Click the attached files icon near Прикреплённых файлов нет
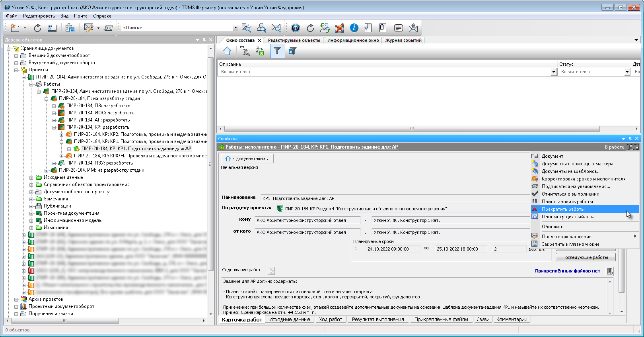Viewport: 644px width, 337px height. point(610,271)
